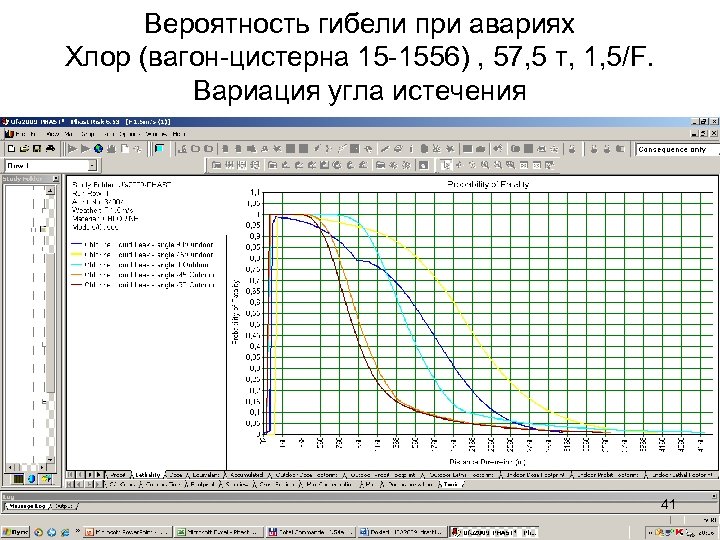Click the cyan square toolbar icon
The image size is (720, 540).
pyautogui.click(x=159, y=148)
